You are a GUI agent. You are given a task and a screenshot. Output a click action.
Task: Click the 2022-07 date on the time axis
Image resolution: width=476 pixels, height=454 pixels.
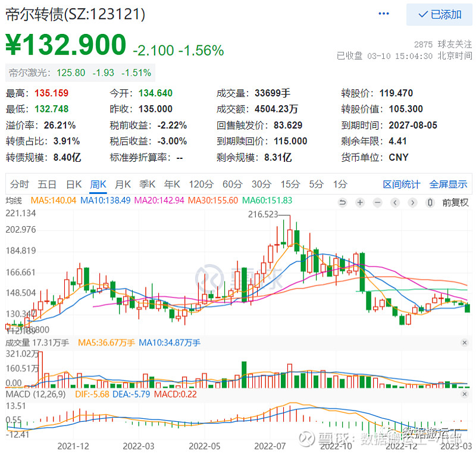[270, 446]
